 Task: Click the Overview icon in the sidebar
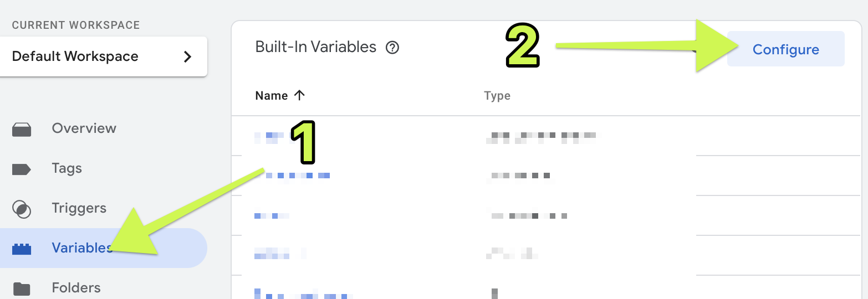coord(22,129)
